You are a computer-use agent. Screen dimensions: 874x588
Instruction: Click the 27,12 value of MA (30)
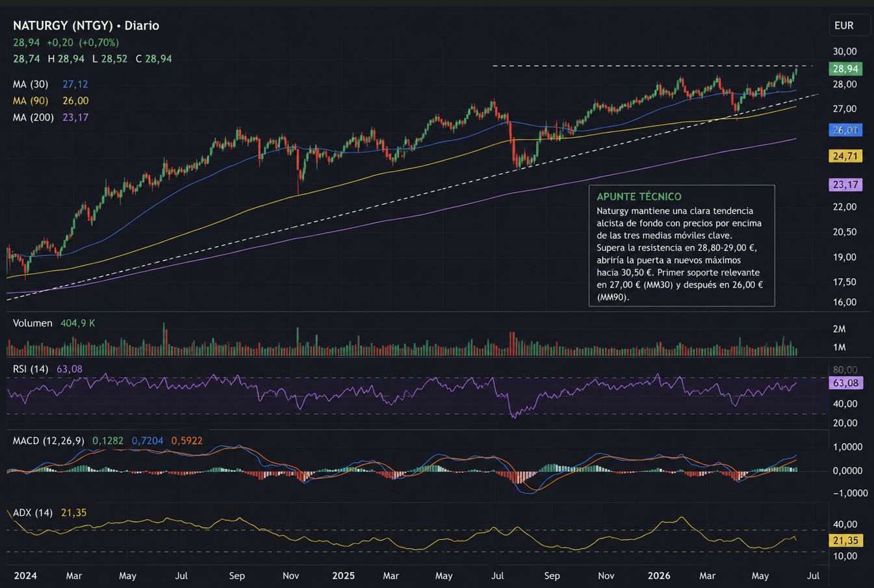tap(75, 84)
